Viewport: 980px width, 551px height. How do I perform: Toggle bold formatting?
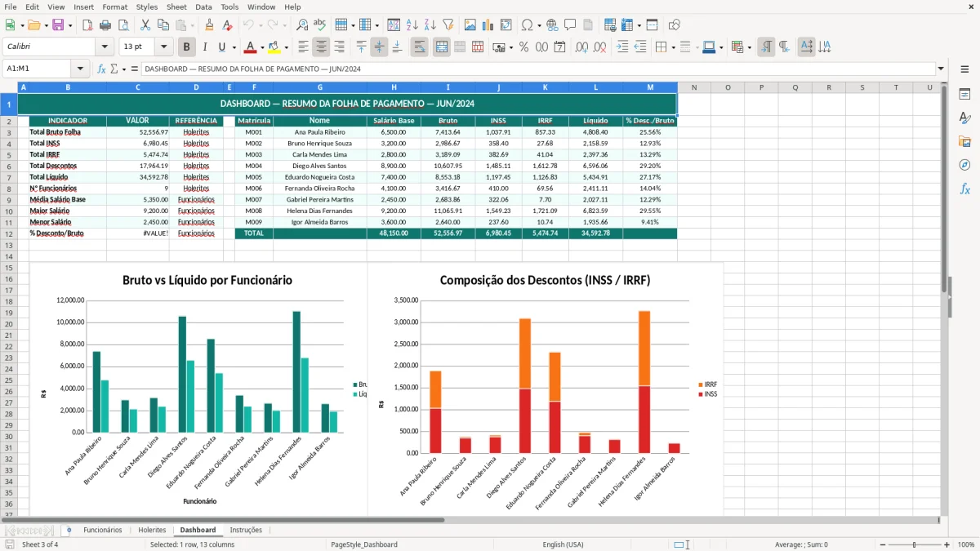(x=187, y=47)
